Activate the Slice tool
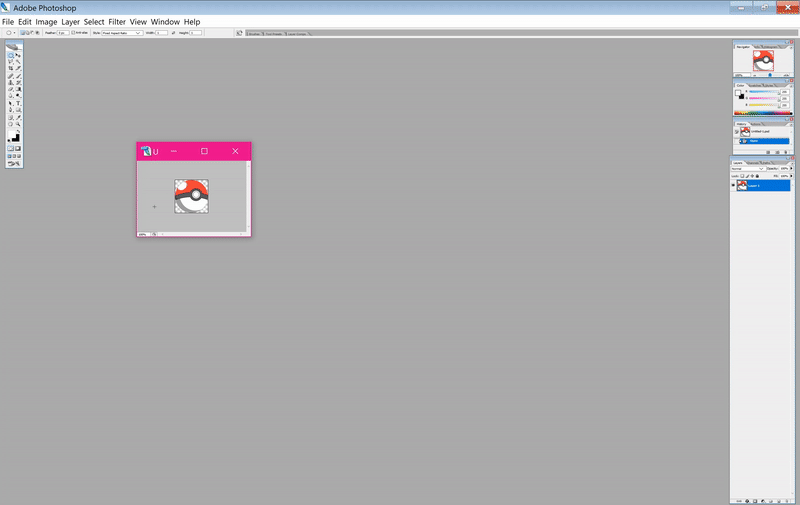Screen dimensions: 800x505 click(18, 68)
